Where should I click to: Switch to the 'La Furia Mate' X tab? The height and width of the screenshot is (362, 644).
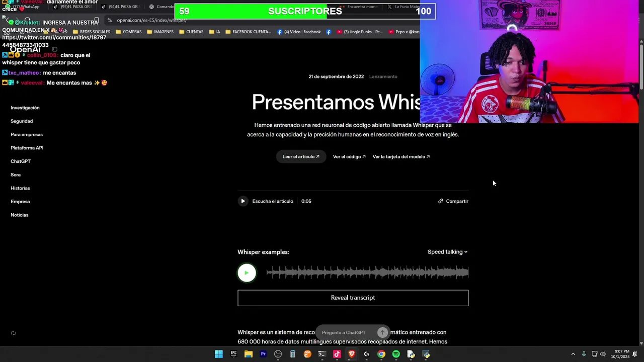point(403,7)
